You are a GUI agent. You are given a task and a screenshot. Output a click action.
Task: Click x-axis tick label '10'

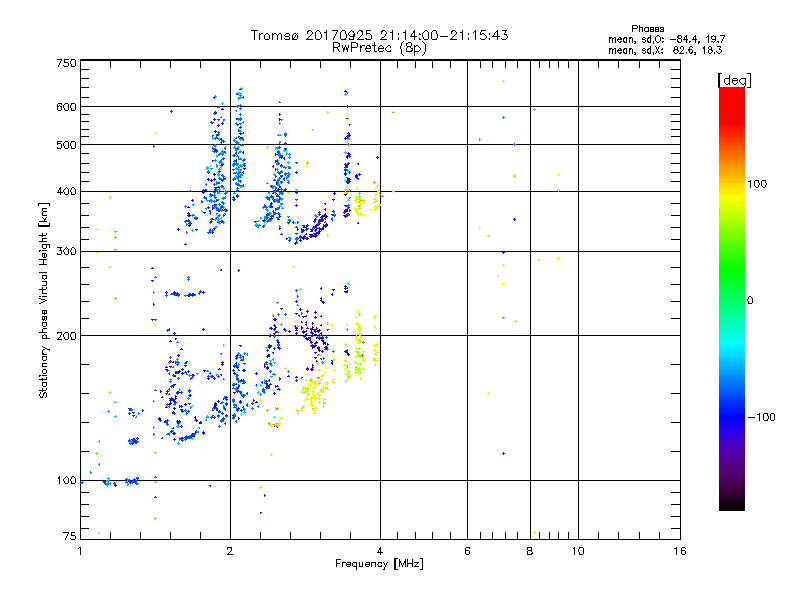578,551
